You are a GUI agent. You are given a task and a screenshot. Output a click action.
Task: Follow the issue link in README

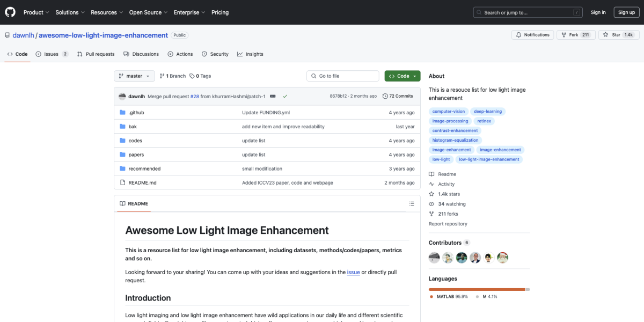coord(353,272)
